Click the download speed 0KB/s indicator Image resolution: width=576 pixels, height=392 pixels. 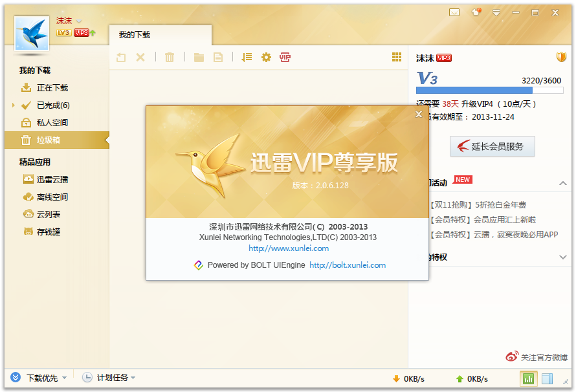(x=408, y=379)
